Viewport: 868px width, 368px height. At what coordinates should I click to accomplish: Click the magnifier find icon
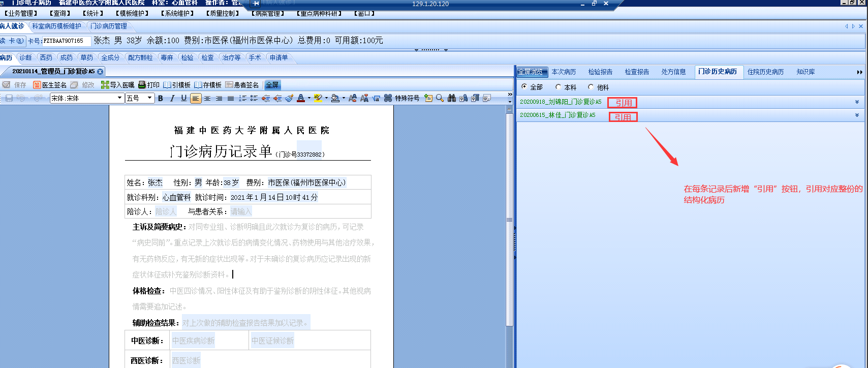(x=440, y=98)
